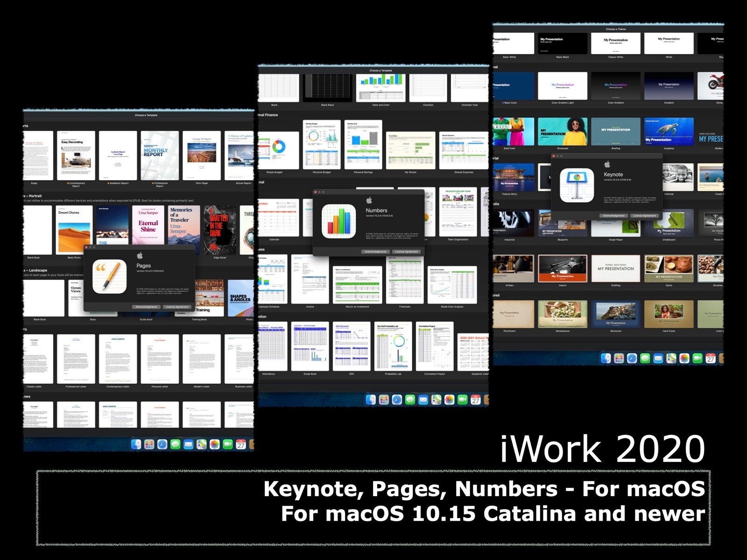Select the Grade Book template in Numbers
The height and width of the screenshot is (560, 747).
click(x=310, y=346)
